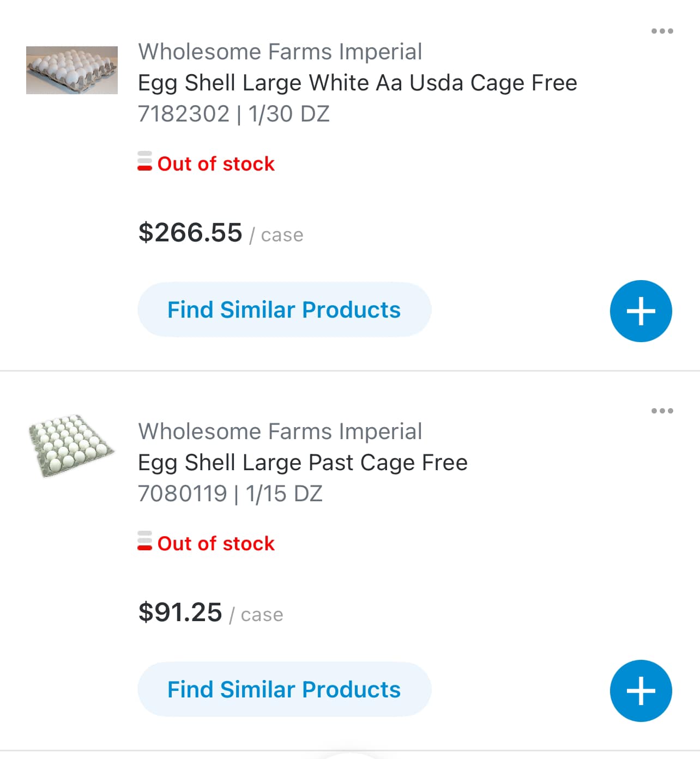Click Wholesome Farms Imperial brand above Usda eggs
Screen dimensions: 700x759
[280, 52]
